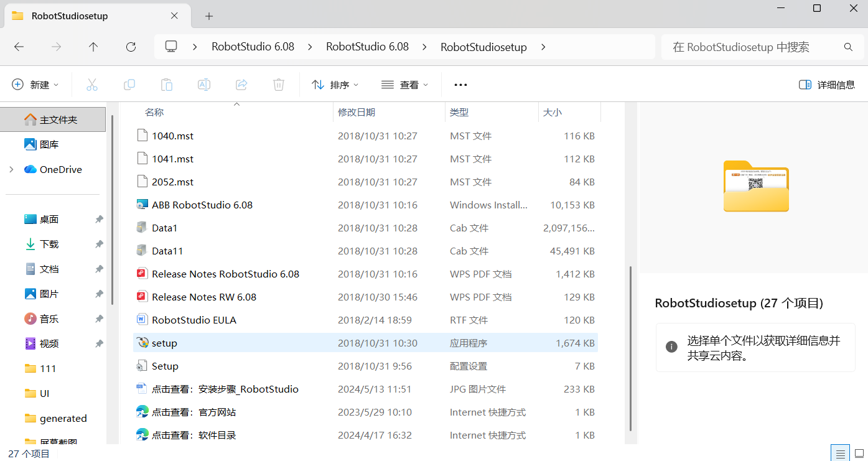Unpin 桌面 using its pin icon
868x461 pixels.
[99, 220]
